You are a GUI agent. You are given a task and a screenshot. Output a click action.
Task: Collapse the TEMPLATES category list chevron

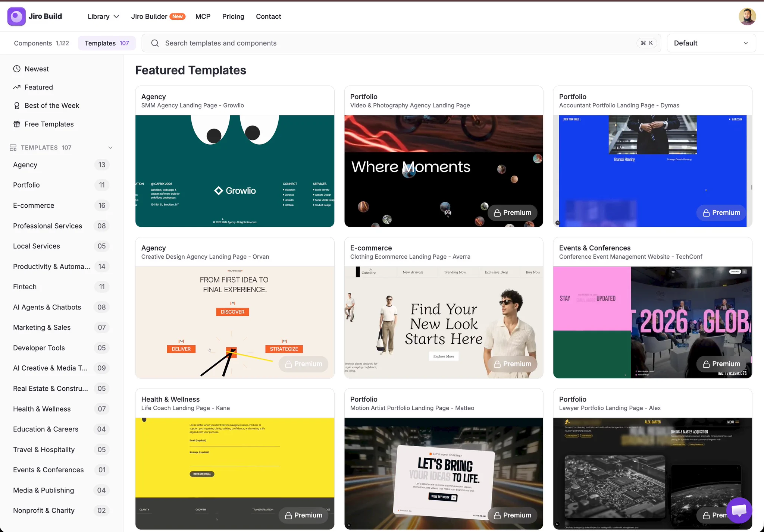(x=110, y=148)
